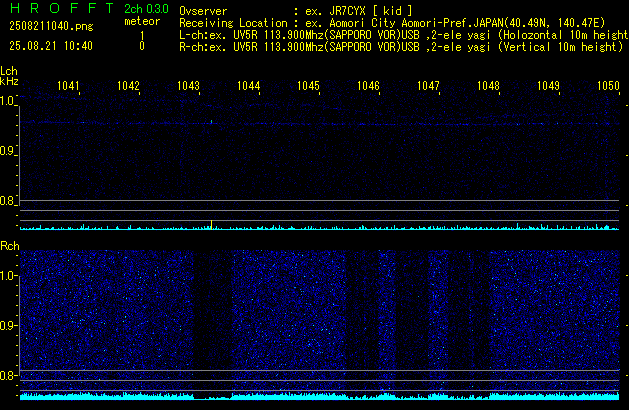Select the L-ch receiver description line

click(x=404, y=35)
